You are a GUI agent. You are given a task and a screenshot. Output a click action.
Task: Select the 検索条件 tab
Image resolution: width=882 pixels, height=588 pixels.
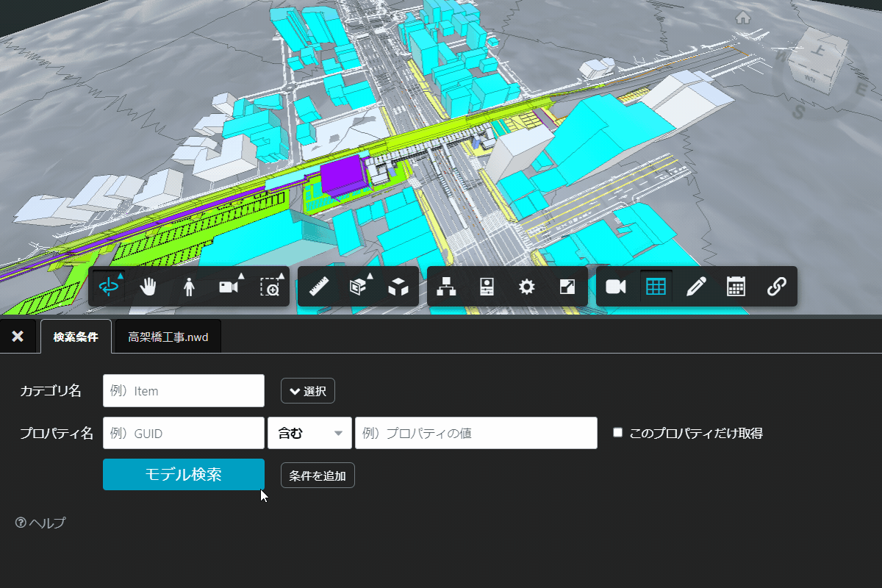(x=76, y=337)
